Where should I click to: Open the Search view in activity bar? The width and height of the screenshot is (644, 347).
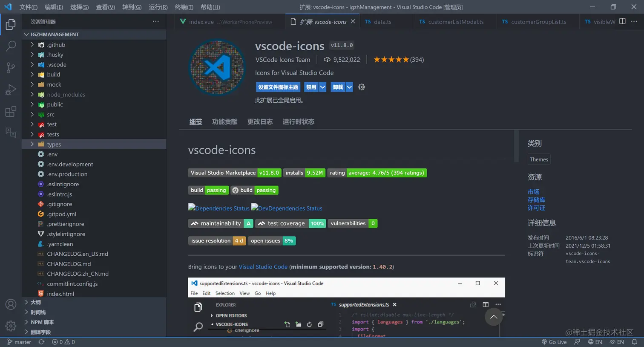click(11, 46)
